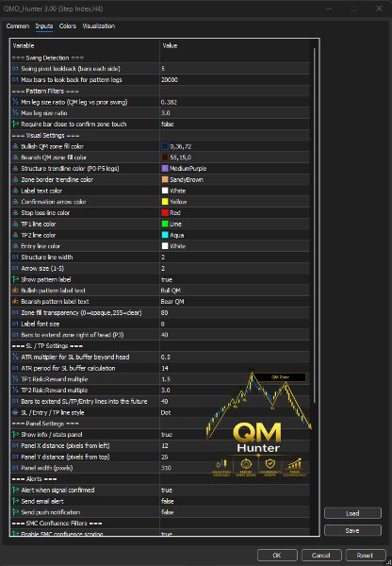The width and height of the screenshot is (392, 566).
Task: Click the OK button
Action: pyautogui.click(x=277, y=556)
